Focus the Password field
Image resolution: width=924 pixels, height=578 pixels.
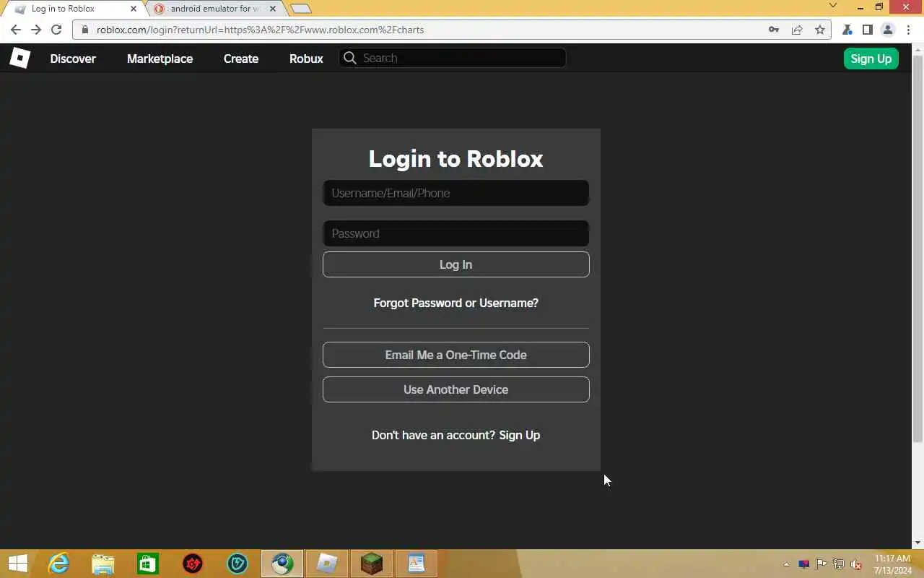456,233
